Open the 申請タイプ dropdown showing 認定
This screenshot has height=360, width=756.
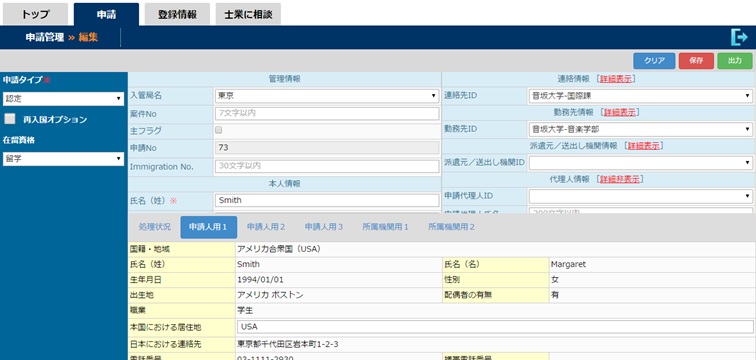tap(63, 99)
